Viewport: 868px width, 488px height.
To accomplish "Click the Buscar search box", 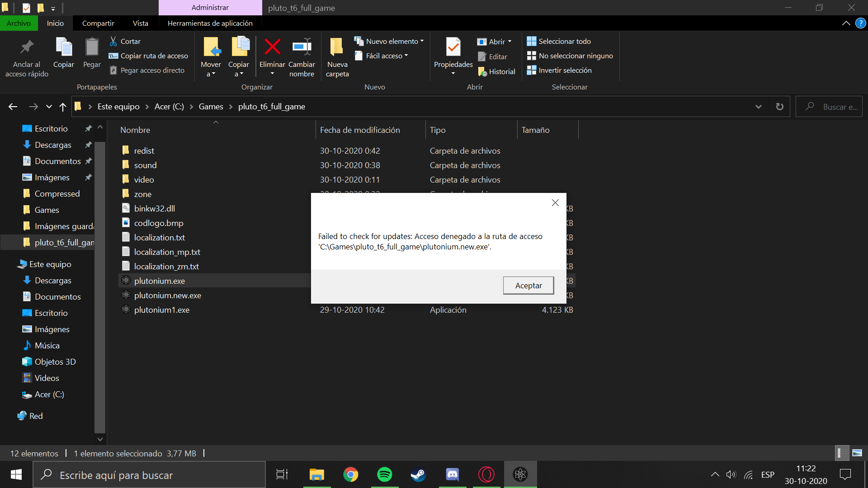I will pyautogui.click(x=829, y=107).
